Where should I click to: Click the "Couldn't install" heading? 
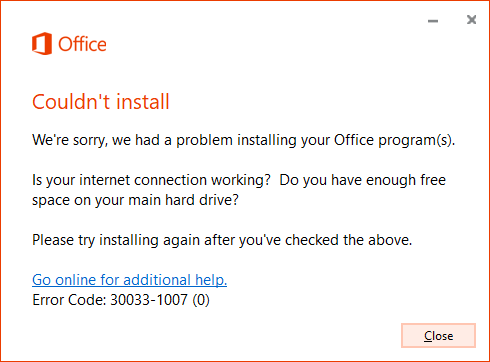(101, 102)
